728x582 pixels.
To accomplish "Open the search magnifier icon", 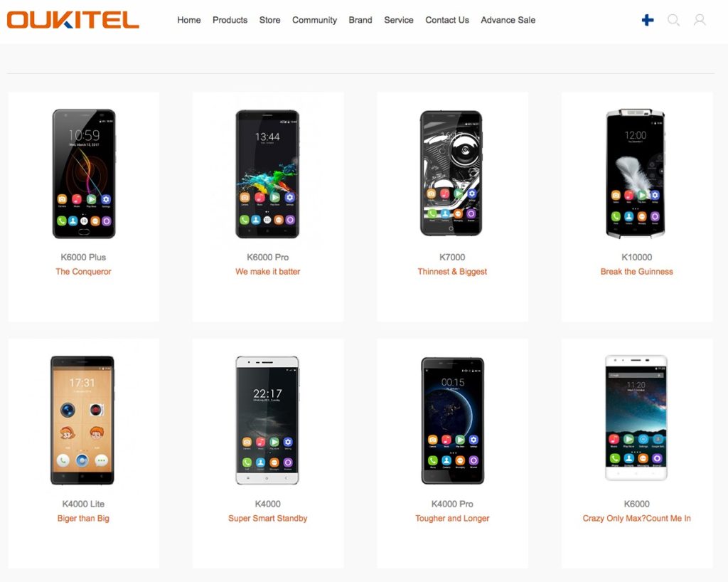I will pos(673,20).
